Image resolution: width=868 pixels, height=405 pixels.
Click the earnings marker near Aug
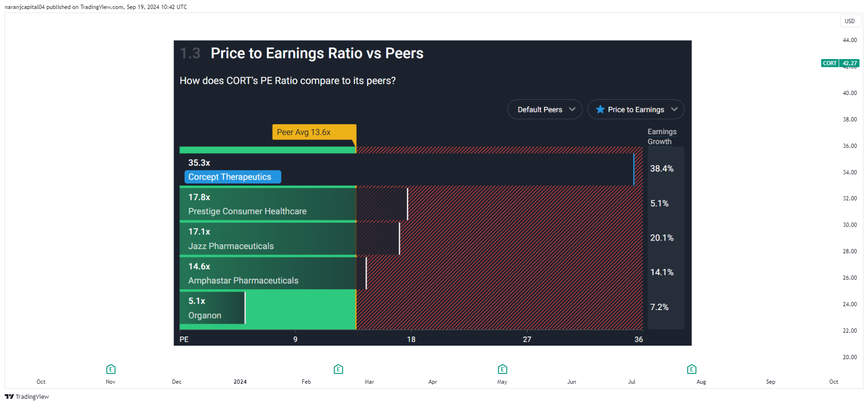tap(692, 369)
